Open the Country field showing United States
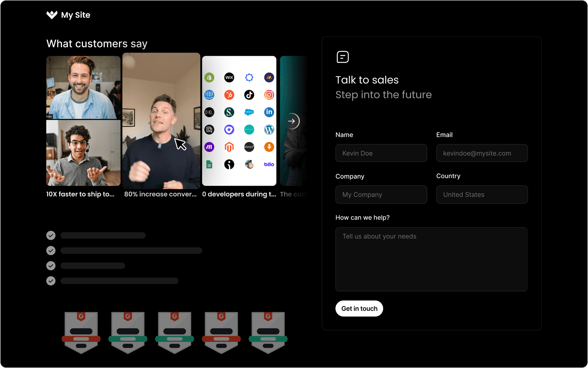The width and height of the screenshot is (588, 368). coord(482,195)
